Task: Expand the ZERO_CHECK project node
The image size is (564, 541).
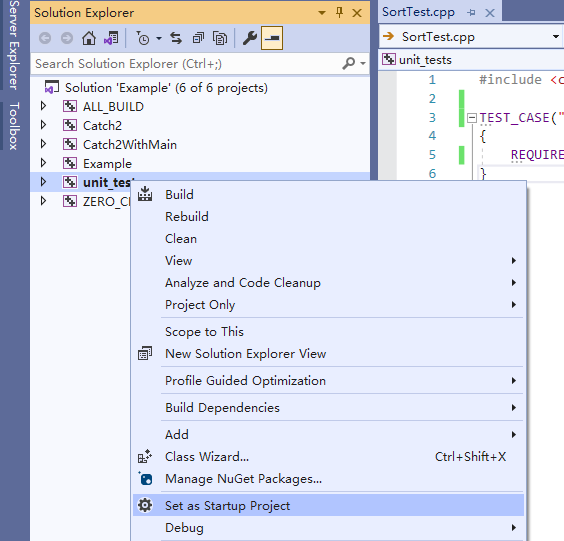Action: (x=44, y=201)
